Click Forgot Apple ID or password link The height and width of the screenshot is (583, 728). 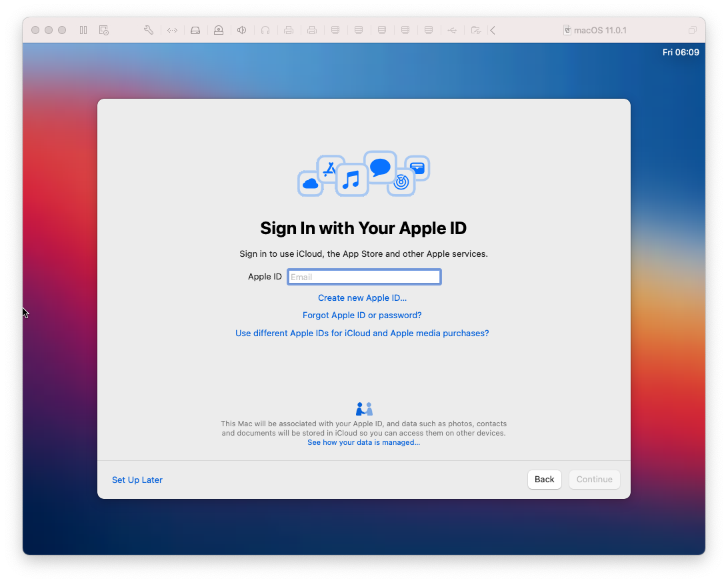click(x=362, y=315)
